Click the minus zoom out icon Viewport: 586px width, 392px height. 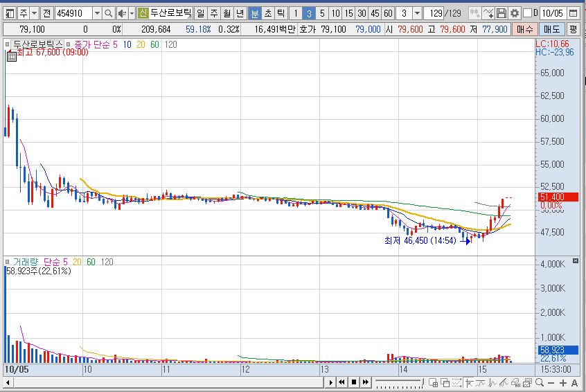point(551,383)
